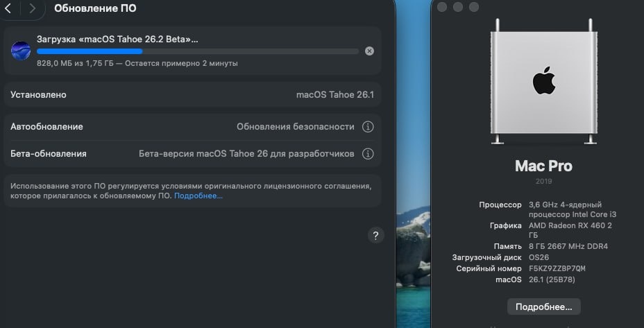This screenshot has height=328, width=644.
Task: Click the memory value 8 ГБ 2667 MHz DDR4
Action: [568, 247]
